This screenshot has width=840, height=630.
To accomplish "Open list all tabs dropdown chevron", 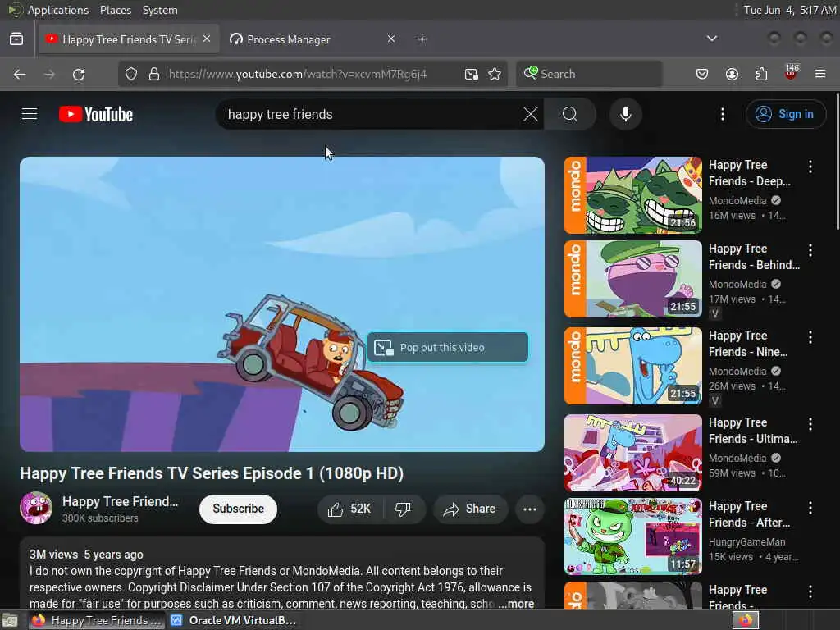I will (711, 39).
